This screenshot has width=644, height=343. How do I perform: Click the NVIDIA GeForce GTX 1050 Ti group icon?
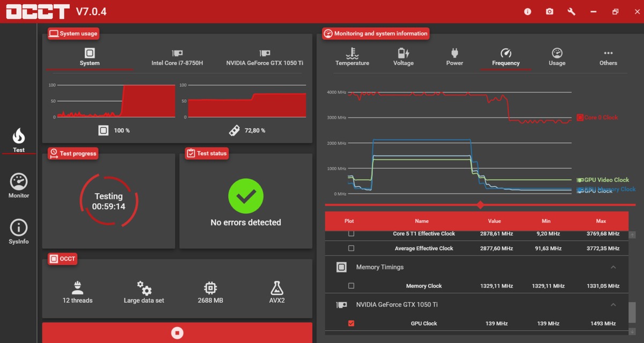click(341, 304)
